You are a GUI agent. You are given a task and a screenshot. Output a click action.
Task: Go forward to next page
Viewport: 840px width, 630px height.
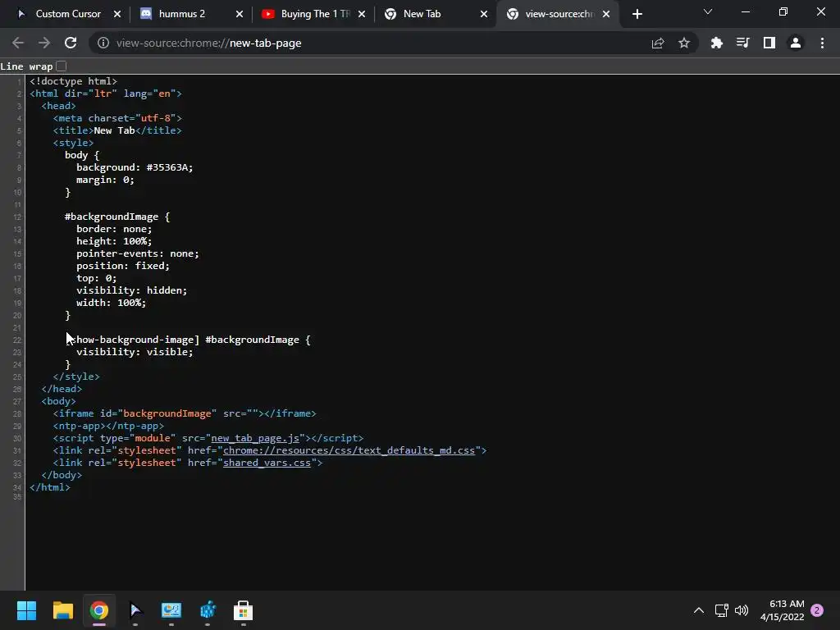tap(44, 43)
